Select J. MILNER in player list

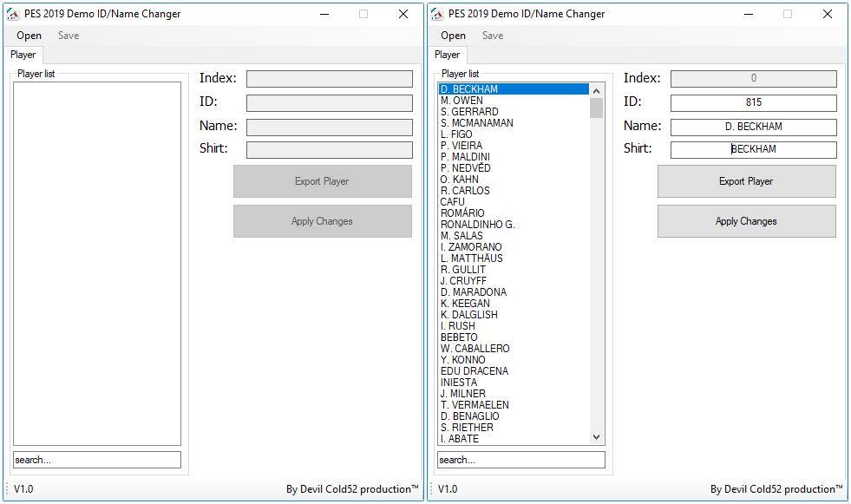514,394
